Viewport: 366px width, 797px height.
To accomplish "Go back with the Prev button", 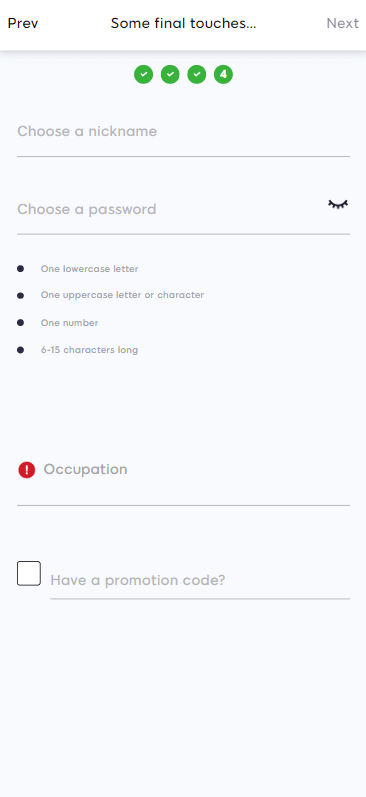I will (x=23, y=23).
